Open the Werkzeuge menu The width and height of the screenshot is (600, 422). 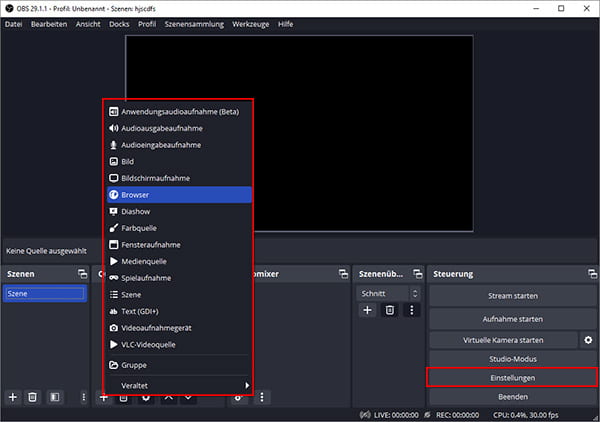pos(251,24)
